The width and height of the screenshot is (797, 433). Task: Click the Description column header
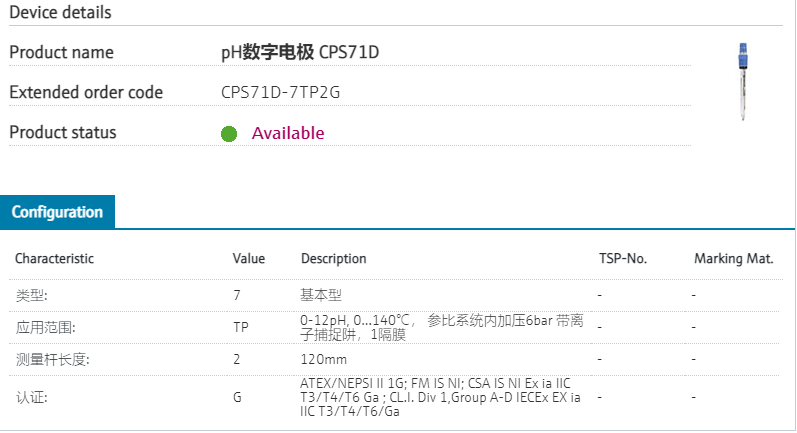333,259
